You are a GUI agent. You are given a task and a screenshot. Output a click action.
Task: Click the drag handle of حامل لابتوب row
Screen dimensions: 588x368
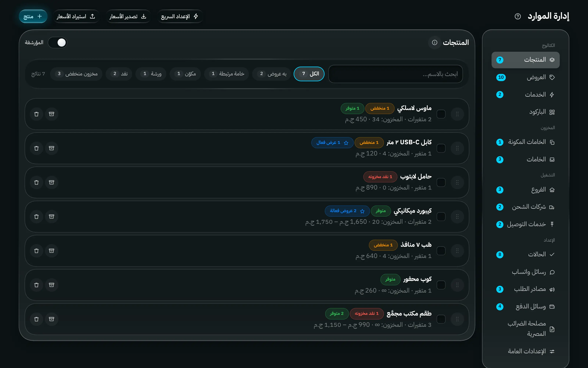coord(457,182)
